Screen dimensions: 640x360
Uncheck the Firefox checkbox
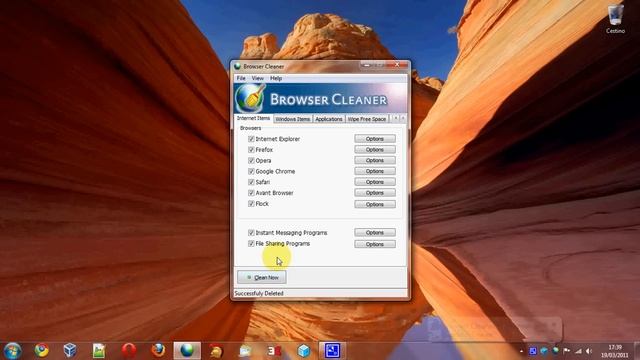click(x=251, y=150)
